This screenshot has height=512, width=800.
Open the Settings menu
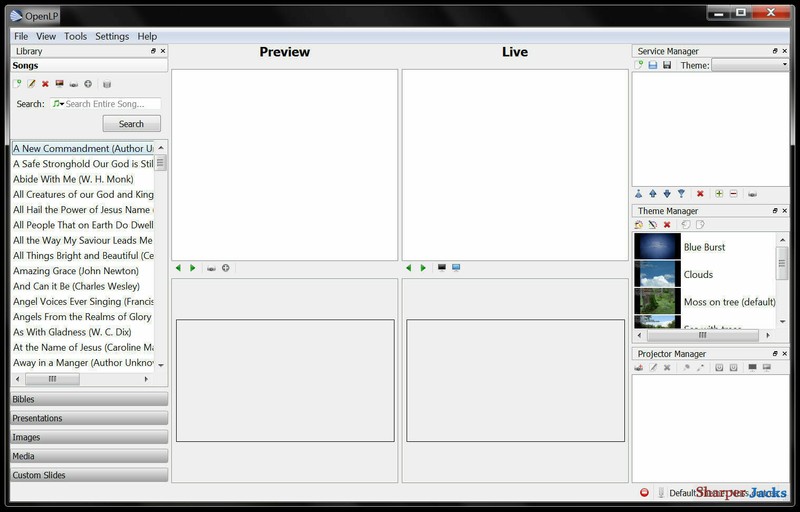(x=112, y=36)
